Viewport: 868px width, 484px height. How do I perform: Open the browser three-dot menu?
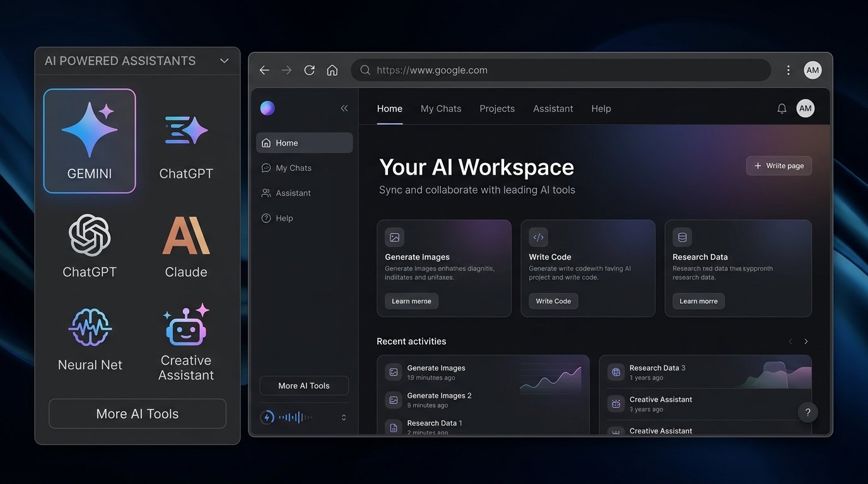point(788,70)
